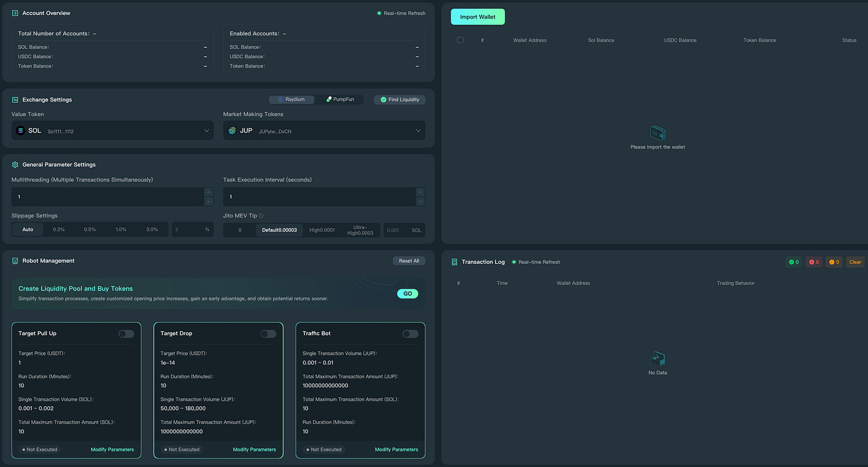Image resolution: width=868 pixels, height=467 pixels.
Task: Click the Multithreading input field
Action: (108, 197)
